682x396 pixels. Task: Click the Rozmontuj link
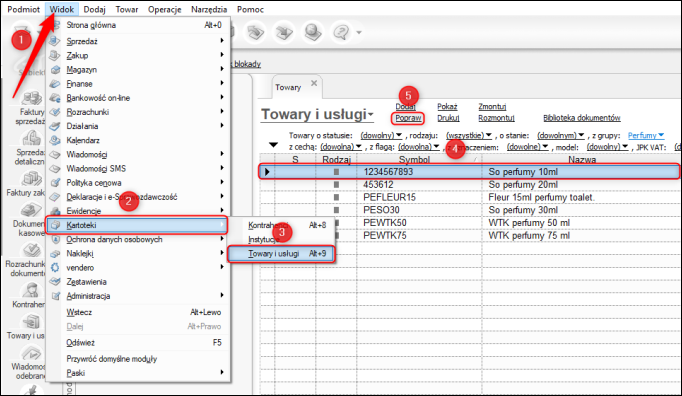click(x=496, y=118)
